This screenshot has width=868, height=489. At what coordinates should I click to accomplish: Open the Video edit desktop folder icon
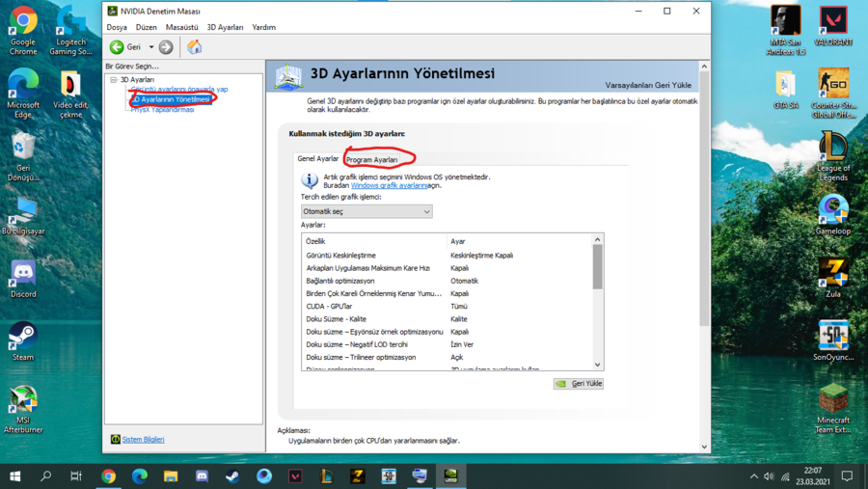tap(70, 94)
